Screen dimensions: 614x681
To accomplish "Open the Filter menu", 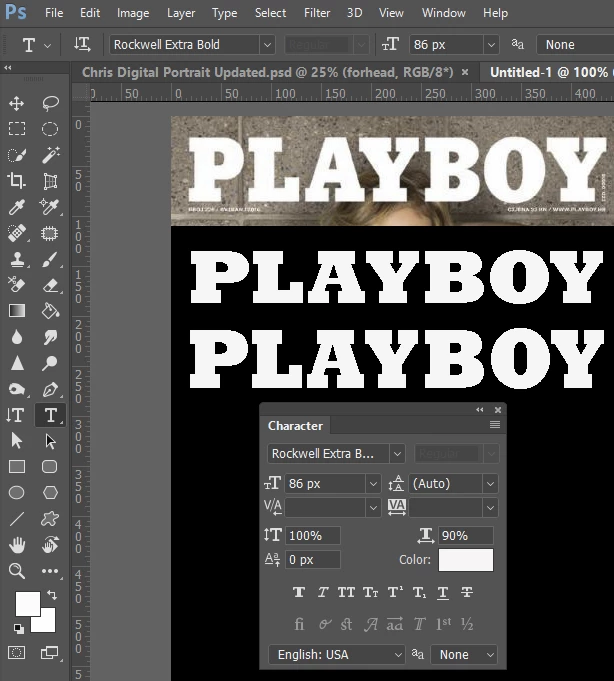I will coord(317,13).
